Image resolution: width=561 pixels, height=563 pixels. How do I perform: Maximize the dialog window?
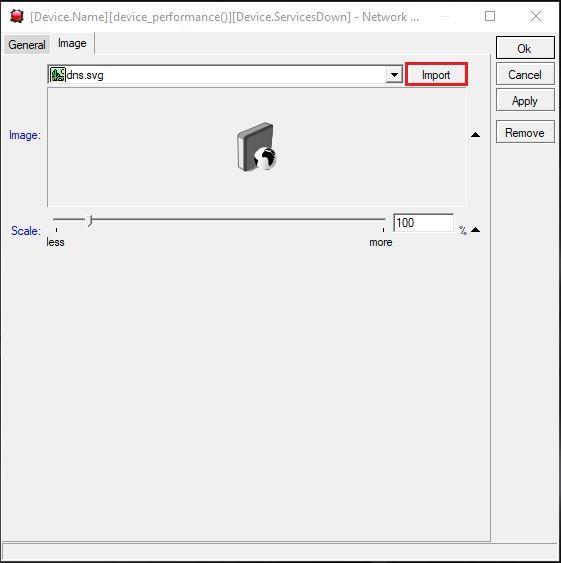490,16
